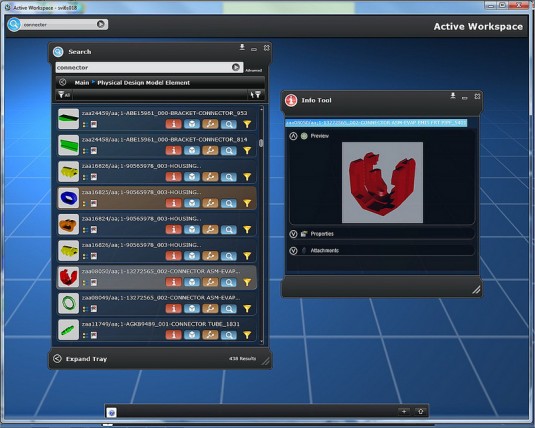Image resolution: width=535 pixels, height=428 pixels.
Task: Expand the Properties section in Info Tool
Action: pyautogui.click(x=293, y=234)
